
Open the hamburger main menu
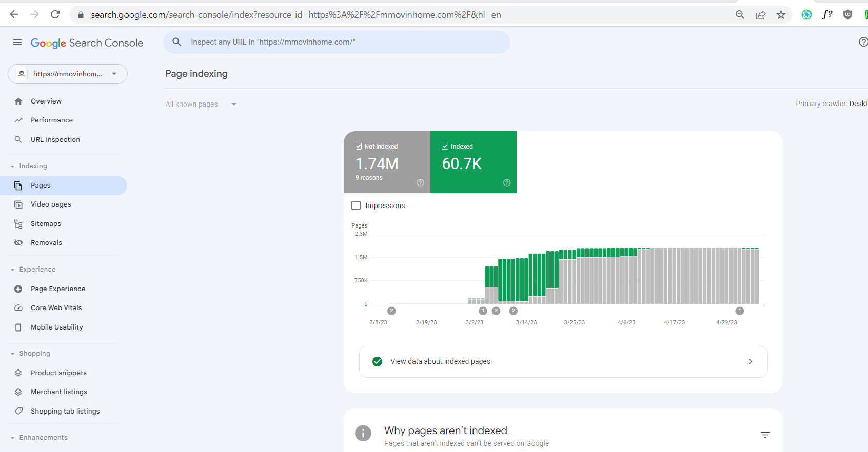(17, 43)
